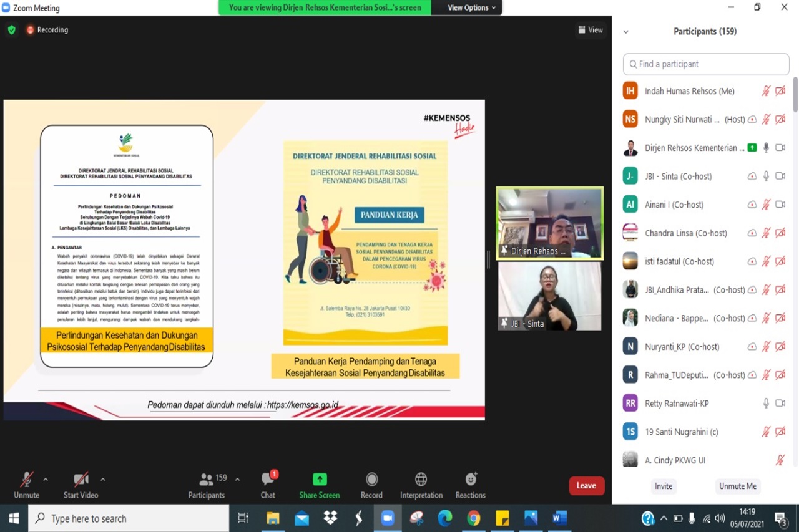Click JBI_Andhika Prata muted microphone icon

coord(766,290)
